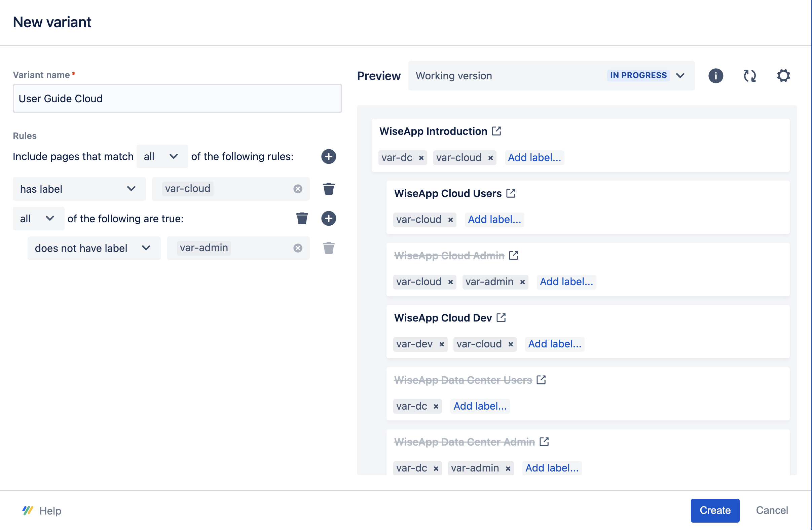Click the delete trash icon for var-admin rule

point(329,248)
